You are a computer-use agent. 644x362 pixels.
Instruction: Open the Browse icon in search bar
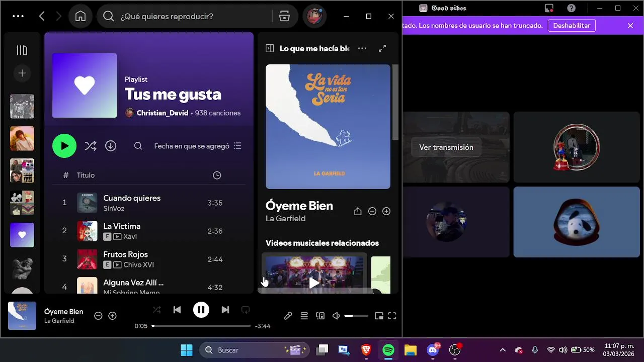coord(284,16)
